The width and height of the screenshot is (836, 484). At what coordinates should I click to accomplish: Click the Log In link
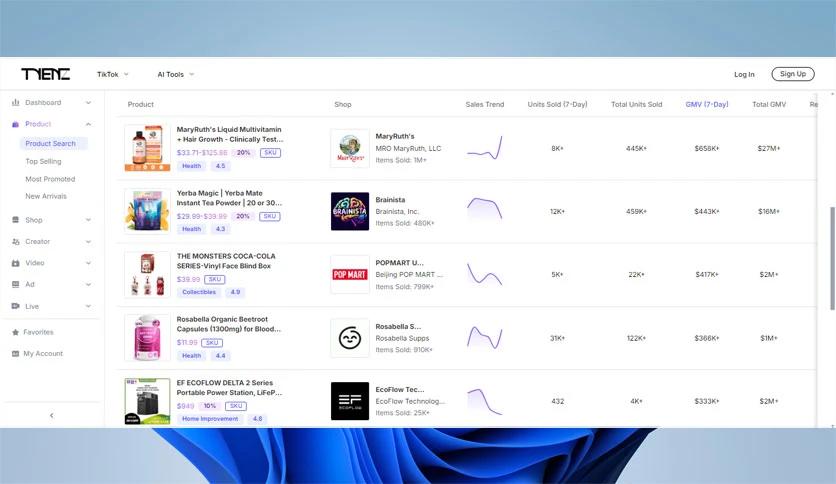pos(744,74)
